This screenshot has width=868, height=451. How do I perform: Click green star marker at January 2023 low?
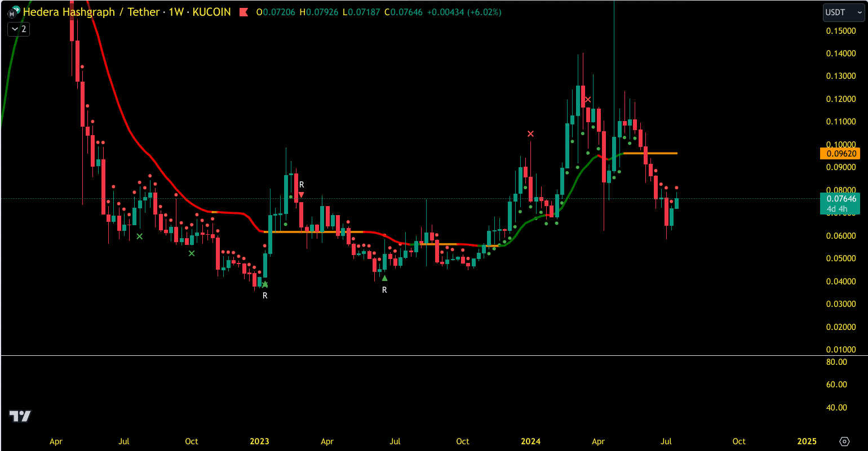265,284
